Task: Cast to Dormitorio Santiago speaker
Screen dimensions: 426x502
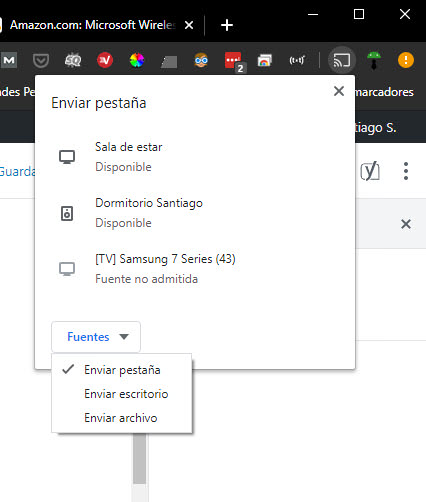Action: click(x=195, y=213)
